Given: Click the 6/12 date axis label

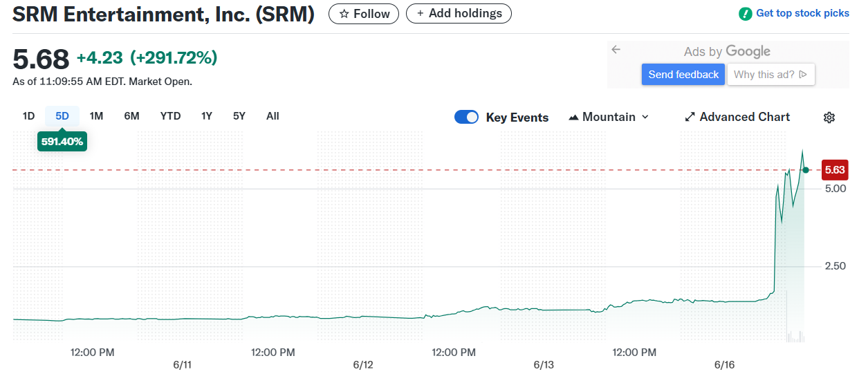Looking at the screenshot, I should [362, 365].
